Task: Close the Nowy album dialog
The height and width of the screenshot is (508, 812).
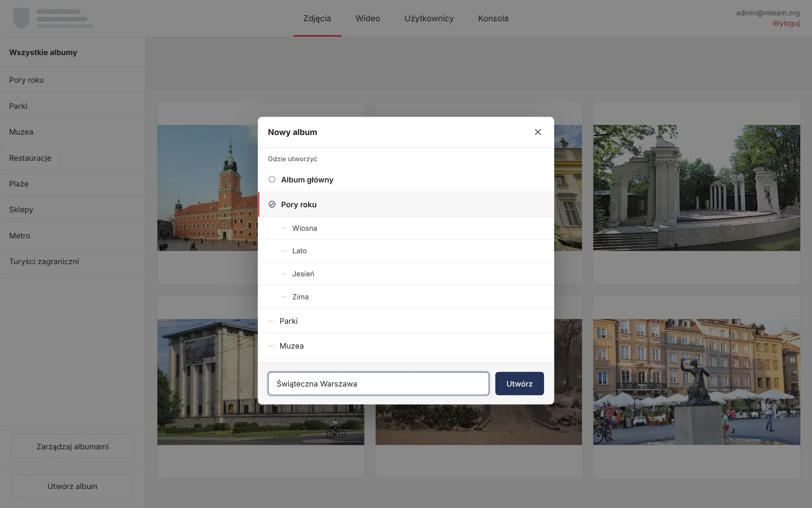Action: (x=538, y=132)
